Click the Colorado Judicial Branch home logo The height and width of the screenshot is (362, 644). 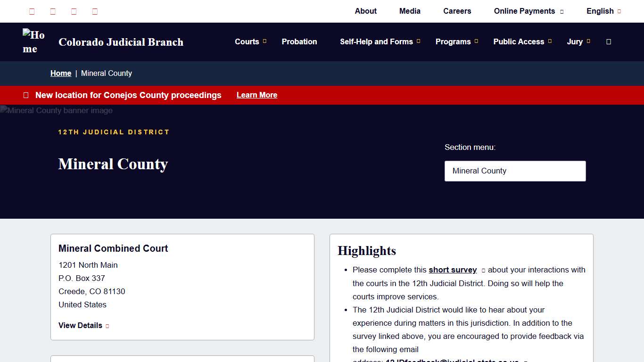click(33, 42)
